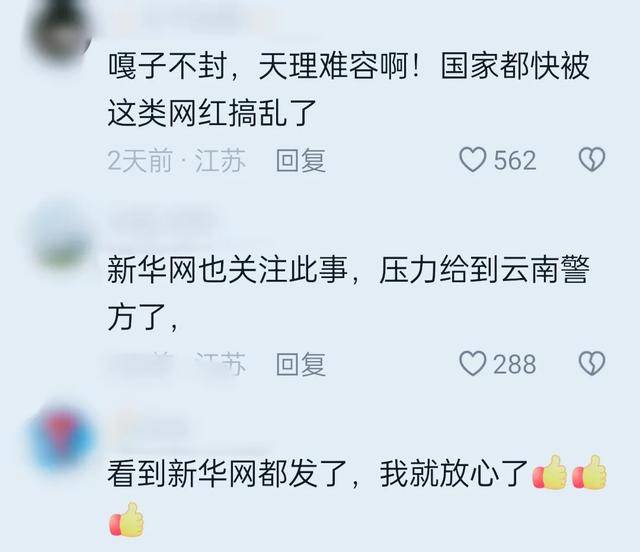Click the blurred timestamp beside second 回复
The width and height of the screenshot is (640, 552).
(173, 364)
